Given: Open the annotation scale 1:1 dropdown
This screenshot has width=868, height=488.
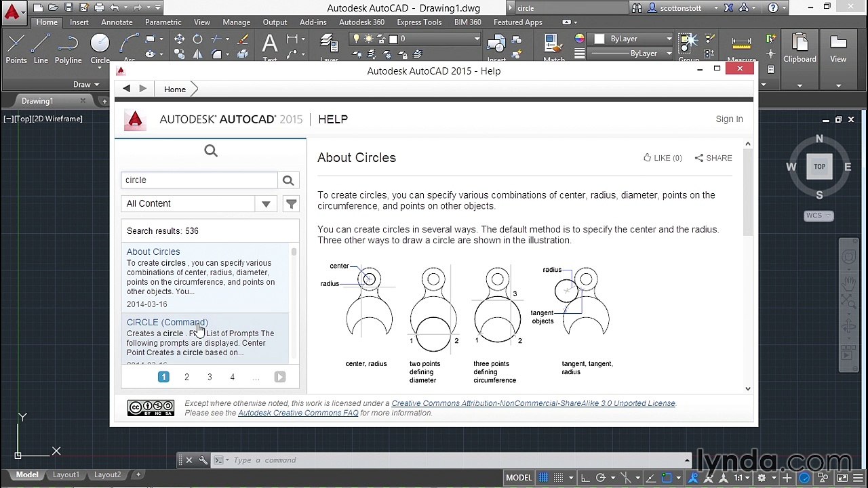Looking at the screenshot, I should click(743, 478).
